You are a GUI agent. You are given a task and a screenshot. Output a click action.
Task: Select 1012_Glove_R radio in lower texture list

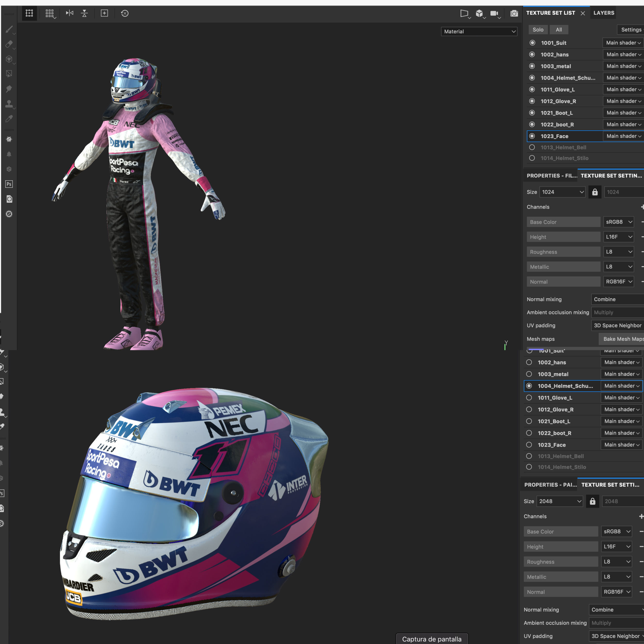click(x=529, y=409)
